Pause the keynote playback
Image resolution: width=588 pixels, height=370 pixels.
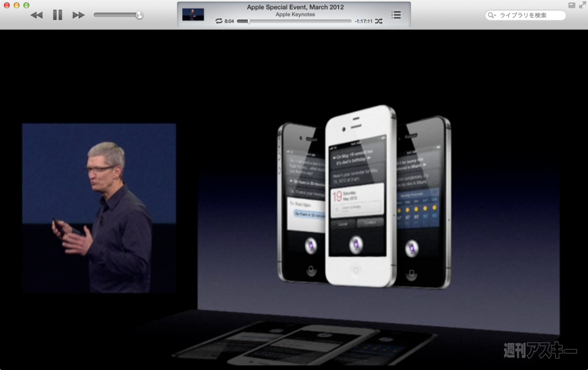tap(58, 15)
